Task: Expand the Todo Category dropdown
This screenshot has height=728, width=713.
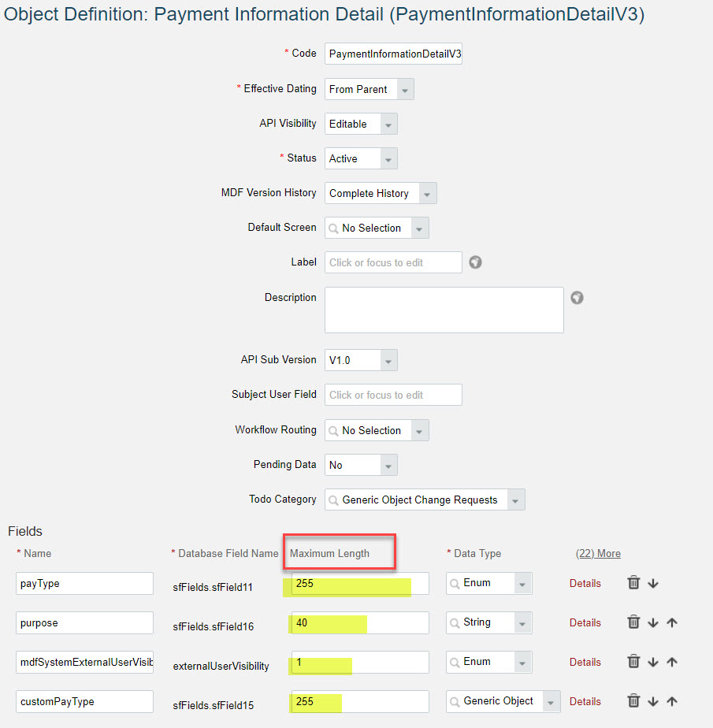Action: [516, 500]
